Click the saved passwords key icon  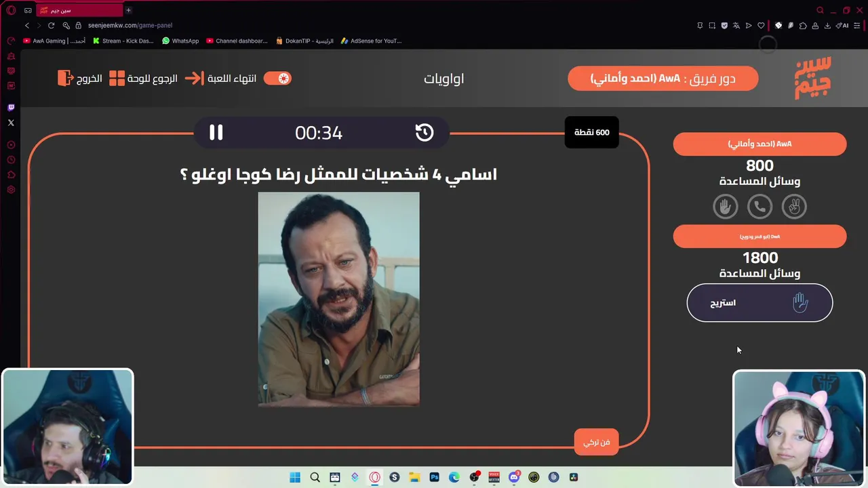coord(66,25)
